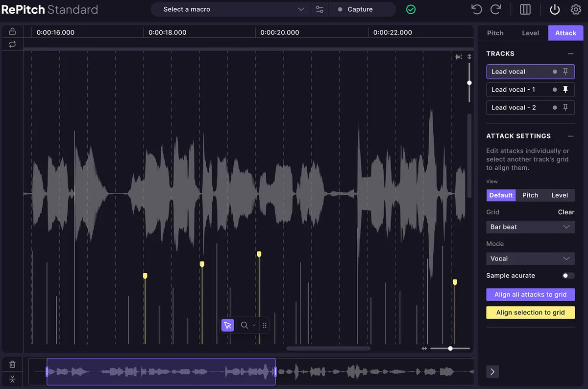Click the undo arrow icon
Screen dimensions: 588x389
click(x=476, y=9)
